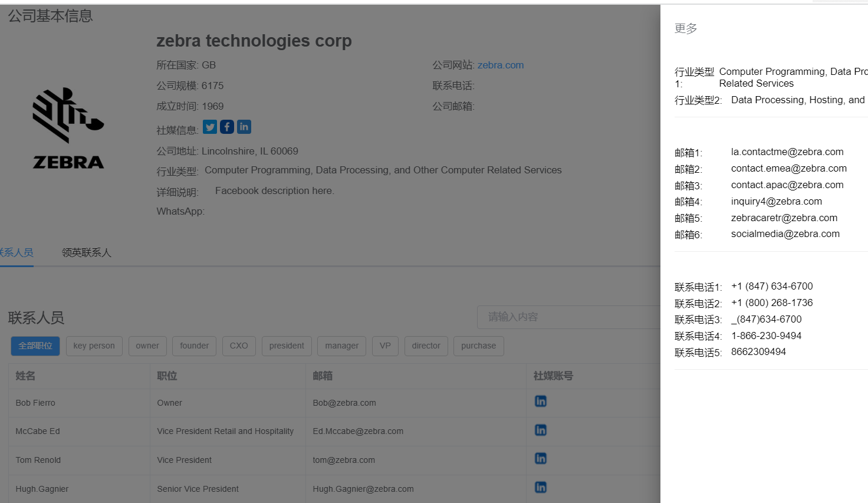
Task: Open McCabe Ed's LinkedIn icon
Action: coord(541,430)
